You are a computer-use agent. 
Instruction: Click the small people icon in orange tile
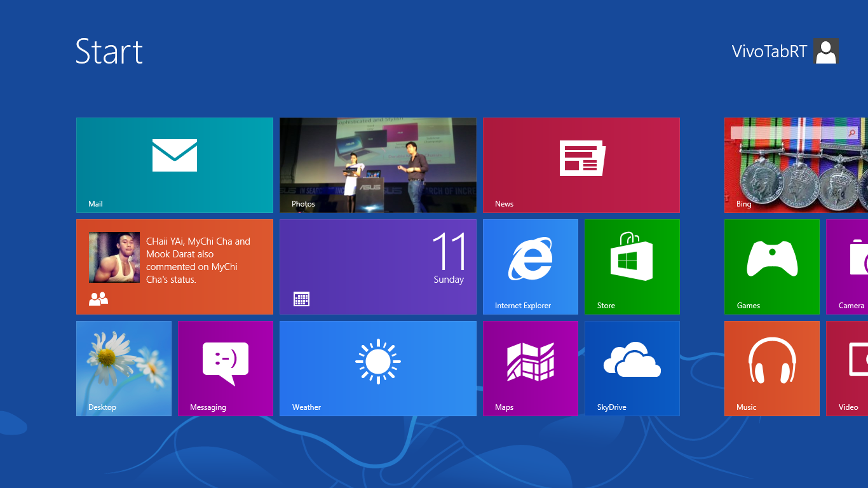tap(98, 299)
